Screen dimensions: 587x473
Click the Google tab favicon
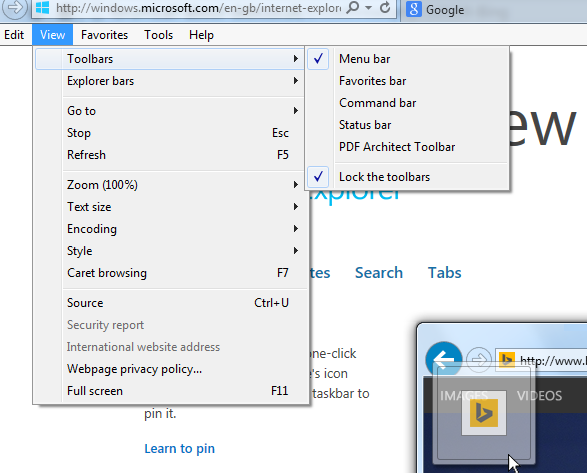click(x=414, y=9)
